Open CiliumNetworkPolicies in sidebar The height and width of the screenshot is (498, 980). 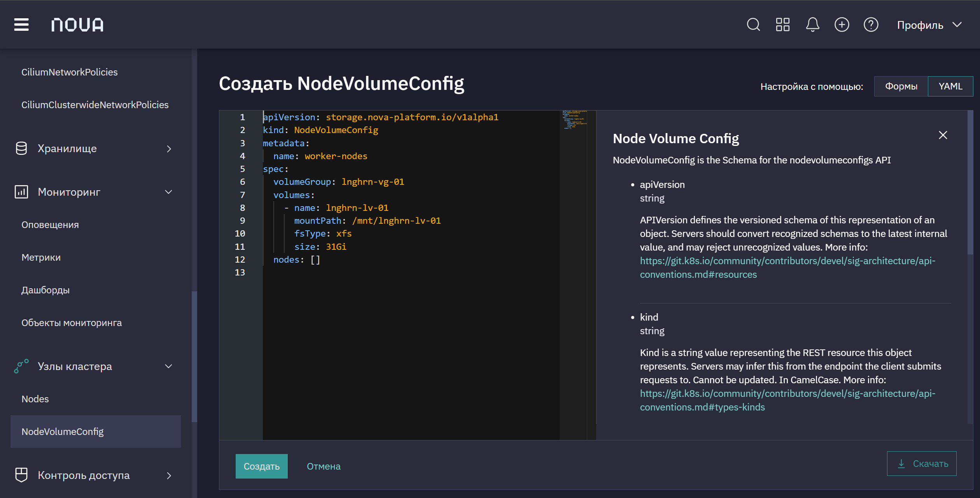pos(69,72)
